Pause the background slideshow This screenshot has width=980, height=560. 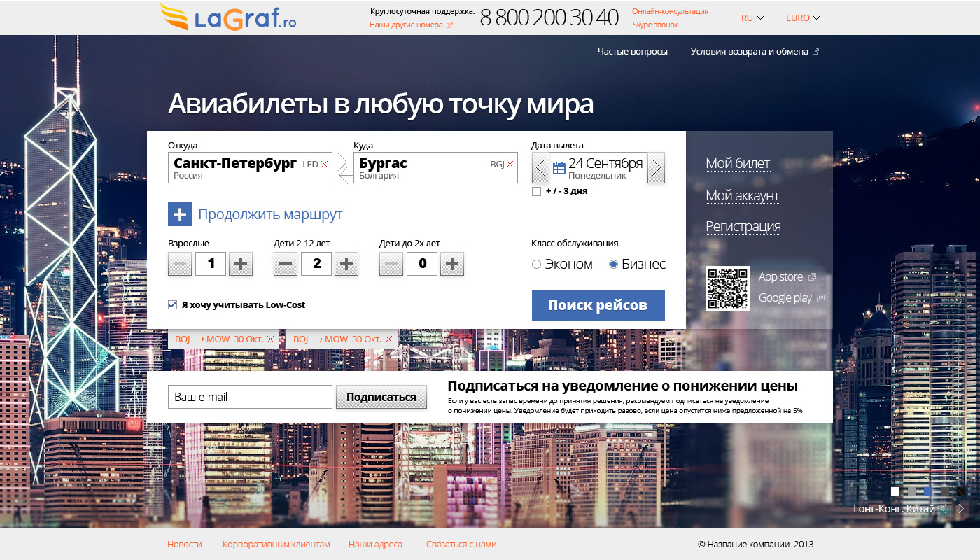coord(952,509)
